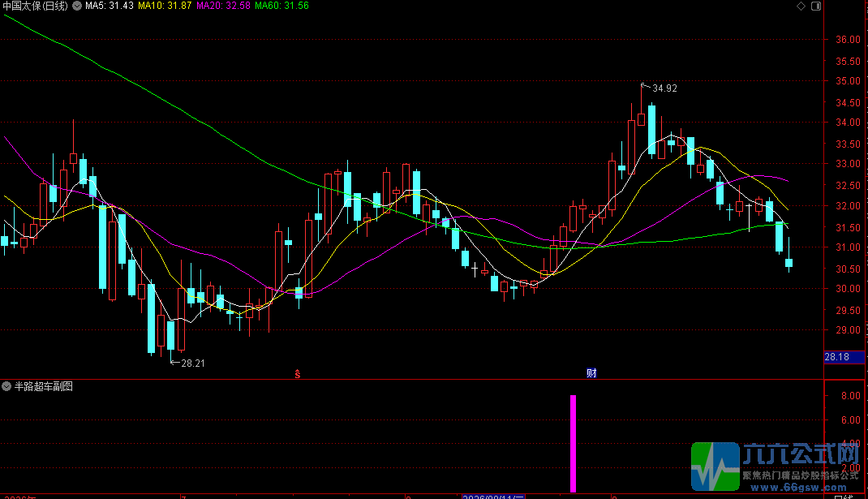The height and width of the screenshot is (499, 868).
Task: Select the MA20: 32.58 indicator label
Action: 224,6
